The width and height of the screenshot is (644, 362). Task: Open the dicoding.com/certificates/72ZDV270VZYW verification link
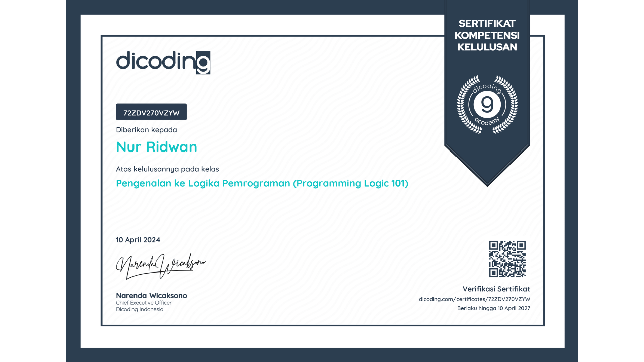474,299
